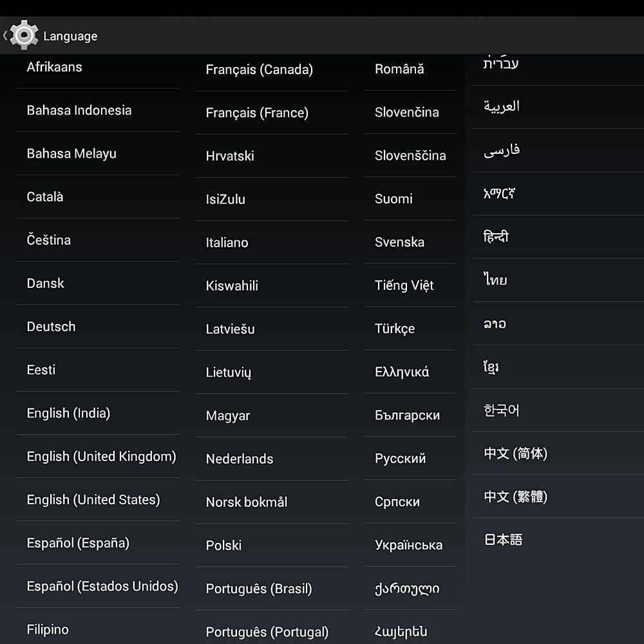The image size is (644, 644).
Task: Choose 日本語 language
Action: click(558, 539)
